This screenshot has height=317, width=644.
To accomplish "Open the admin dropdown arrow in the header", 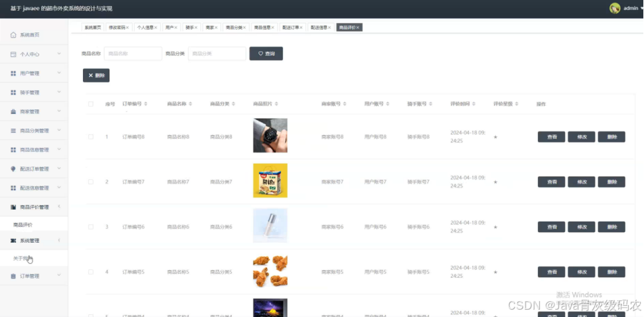I will coord(642,9).
